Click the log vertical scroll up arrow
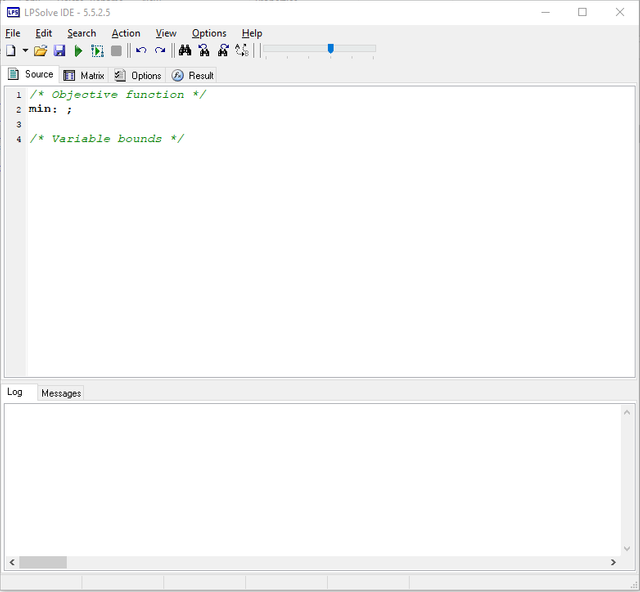Image resolution: width=640 pixels, height=592 pixels. (x=627, y=412)
